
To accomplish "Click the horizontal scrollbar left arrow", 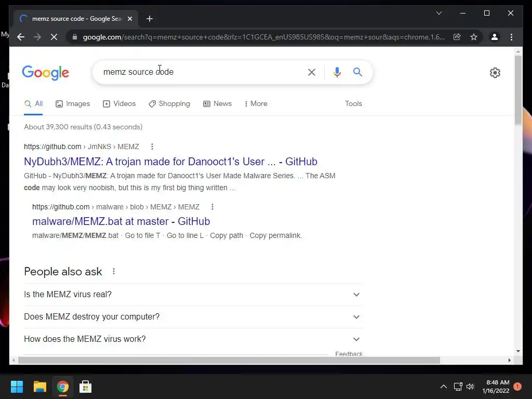I will point(14,361).
